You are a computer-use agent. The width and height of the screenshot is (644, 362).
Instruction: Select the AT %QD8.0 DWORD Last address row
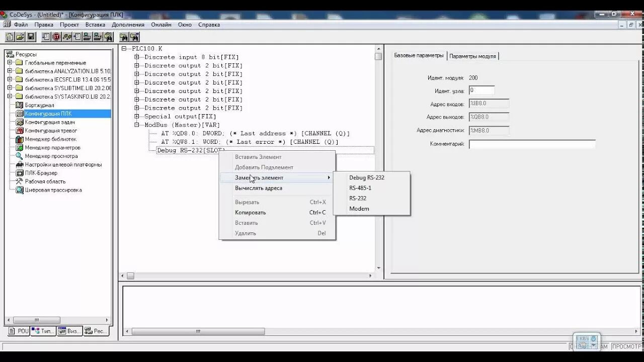click(255, 134)
